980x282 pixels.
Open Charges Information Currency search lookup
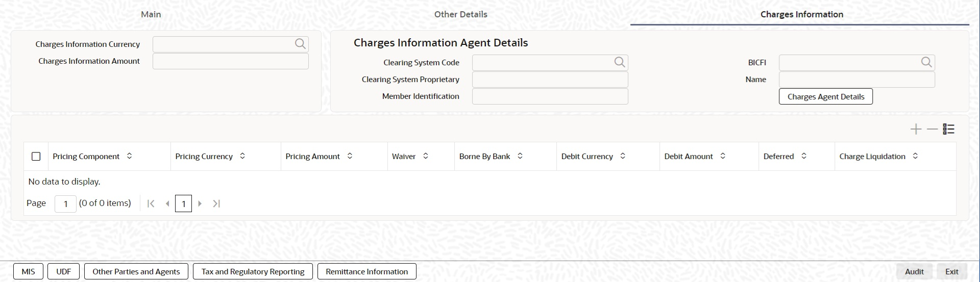point(300,44)
